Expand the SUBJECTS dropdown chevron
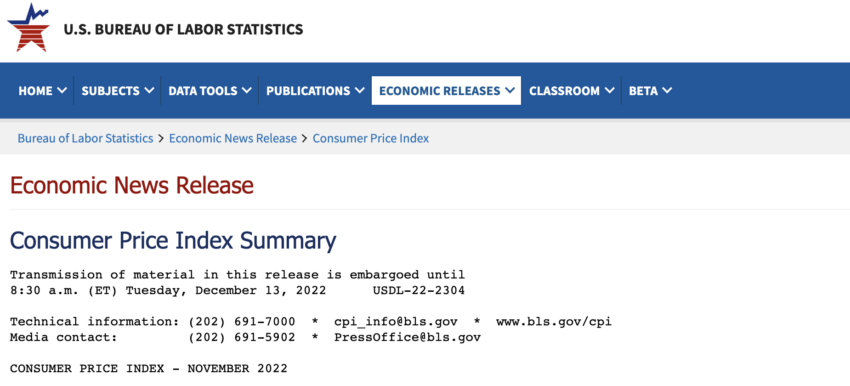850x386 pixels. pos(149,91)
